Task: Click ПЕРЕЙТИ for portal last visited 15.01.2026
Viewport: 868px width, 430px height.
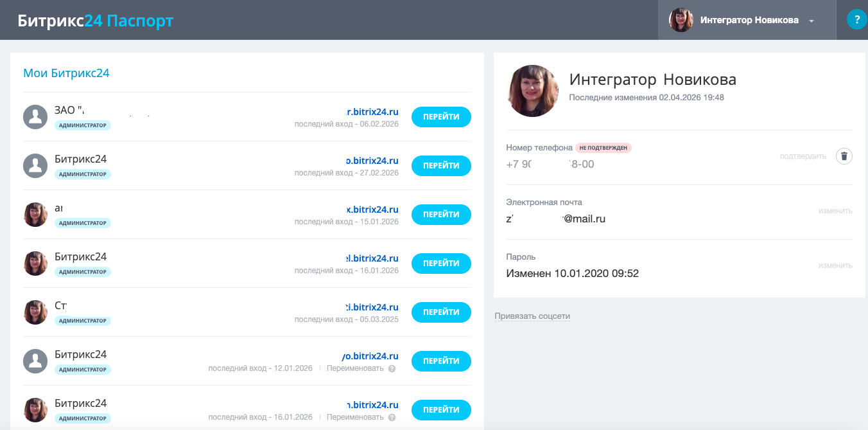Action: (x=441, y=215)
